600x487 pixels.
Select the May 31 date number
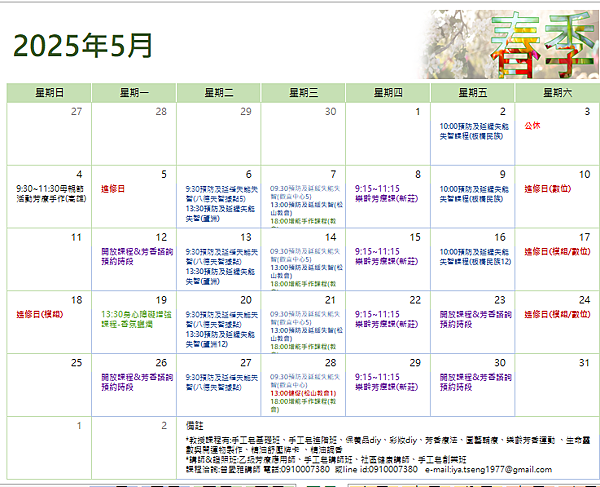(x=584, y=363)
